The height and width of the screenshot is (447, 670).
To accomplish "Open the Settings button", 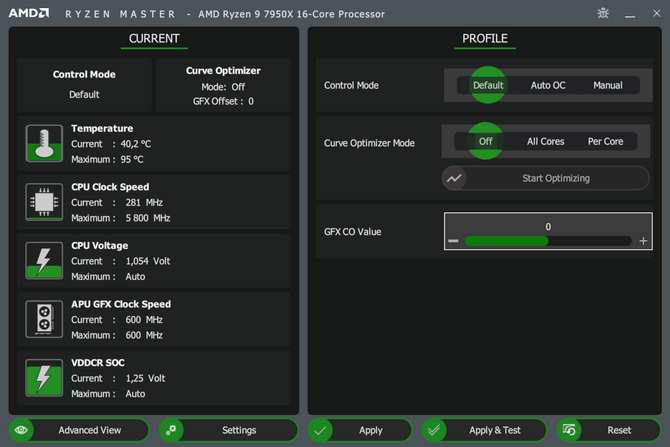I will tap(228, 430).
